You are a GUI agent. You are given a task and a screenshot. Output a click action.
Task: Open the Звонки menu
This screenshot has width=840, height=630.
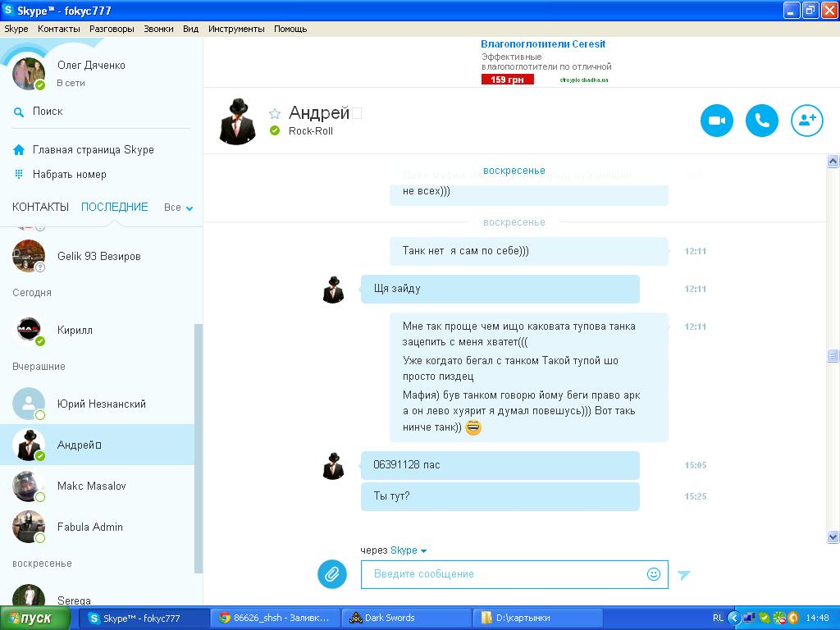158,29
